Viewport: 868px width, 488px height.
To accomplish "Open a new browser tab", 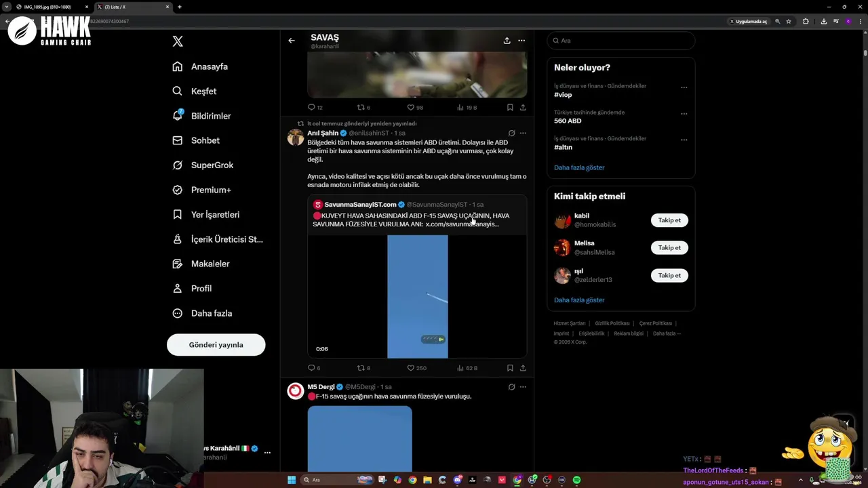I will [x=179, y=7].
